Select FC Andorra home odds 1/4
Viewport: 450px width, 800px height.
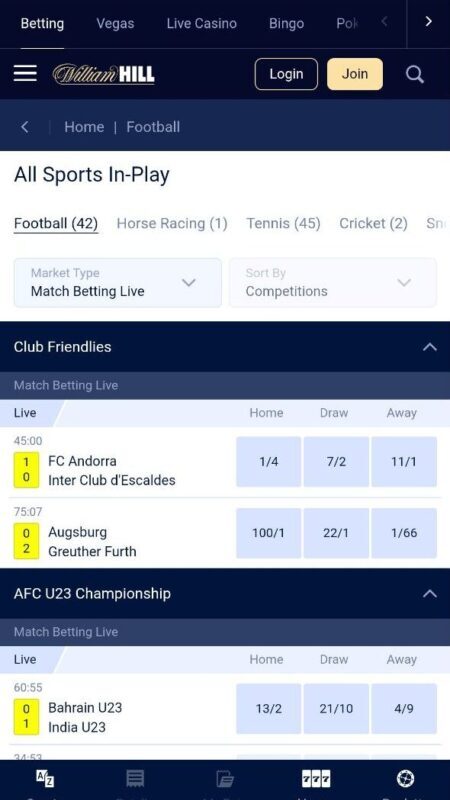(268, 462)
